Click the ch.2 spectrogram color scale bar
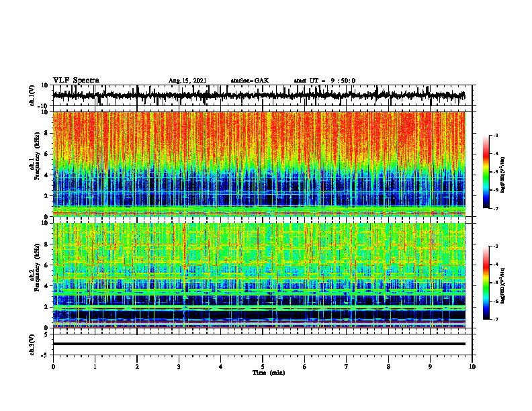The image size is (532, 411). 486,283
